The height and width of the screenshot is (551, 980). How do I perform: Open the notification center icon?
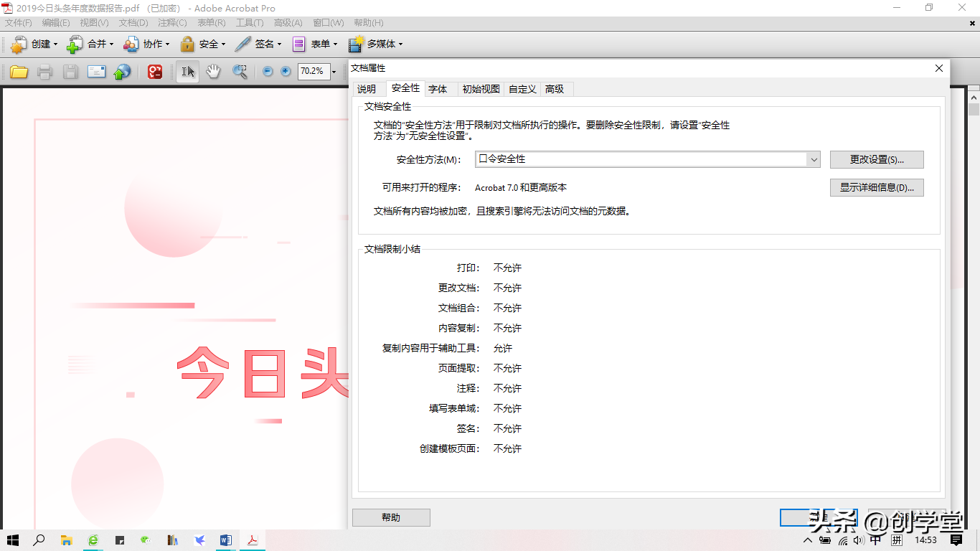pos(956,540)
